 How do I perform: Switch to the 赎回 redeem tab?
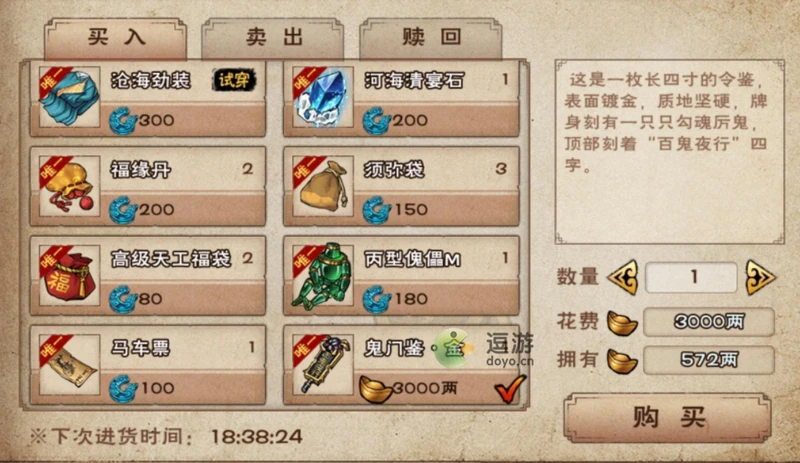tap(431, 39)
